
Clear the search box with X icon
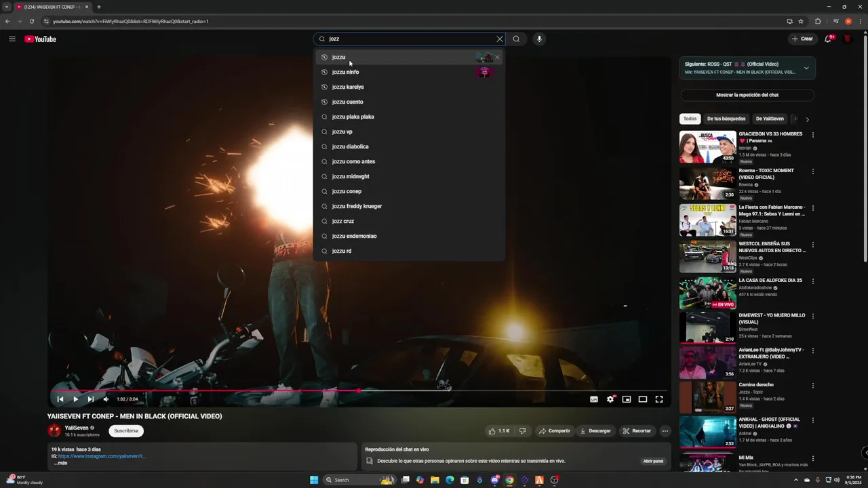[500, 39]
